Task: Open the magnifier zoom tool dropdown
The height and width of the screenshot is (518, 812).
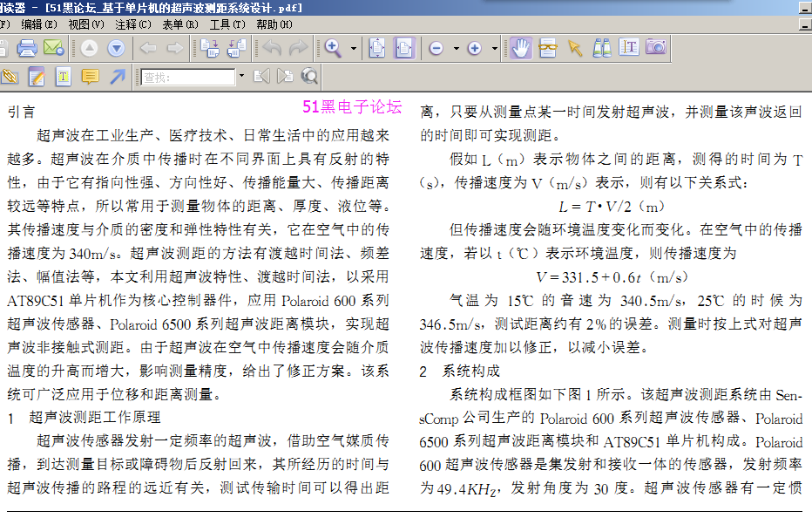Action: point(354,48)
